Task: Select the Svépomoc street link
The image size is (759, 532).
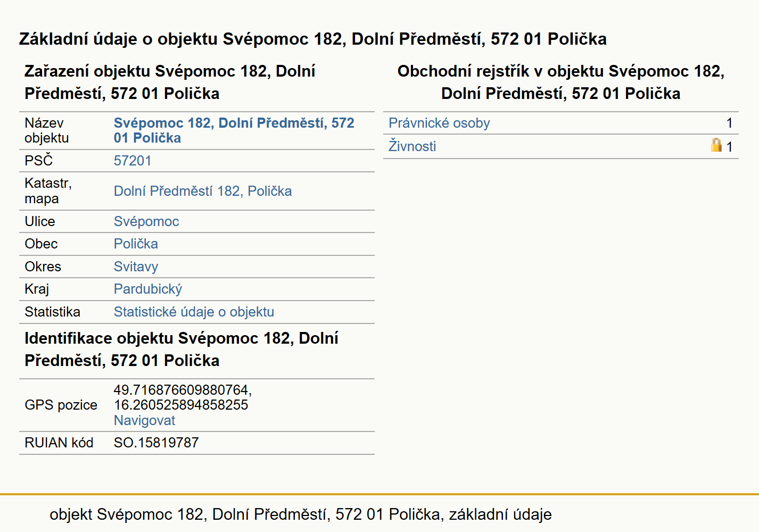Action: click(x=146, y=221)
